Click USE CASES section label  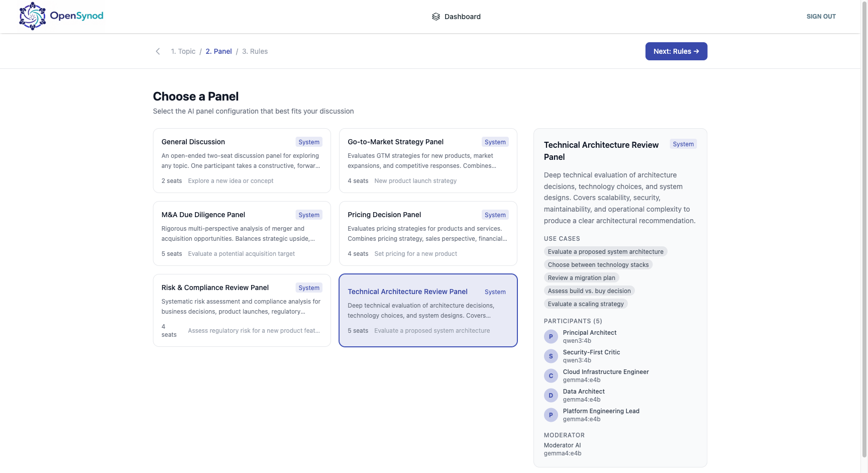pos(562,239)
